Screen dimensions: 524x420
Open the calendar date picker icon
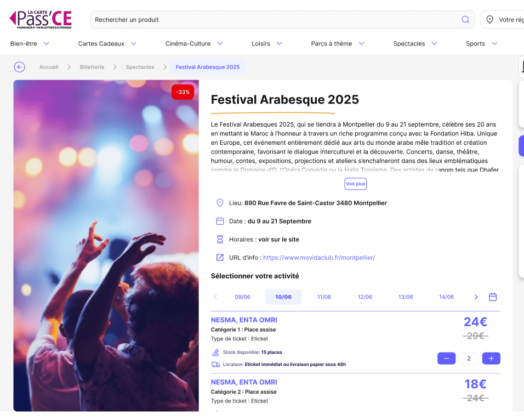pyautogui.click(x=493, y=297)
